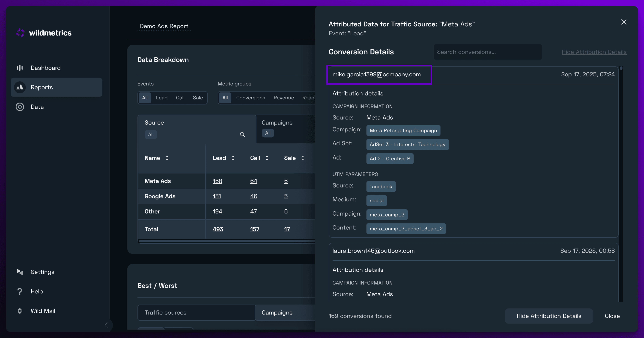The width and height of the screenshot is (644, 338).
Task: Collapse the sidebar with chevron arrow
Action: (106, 325)
